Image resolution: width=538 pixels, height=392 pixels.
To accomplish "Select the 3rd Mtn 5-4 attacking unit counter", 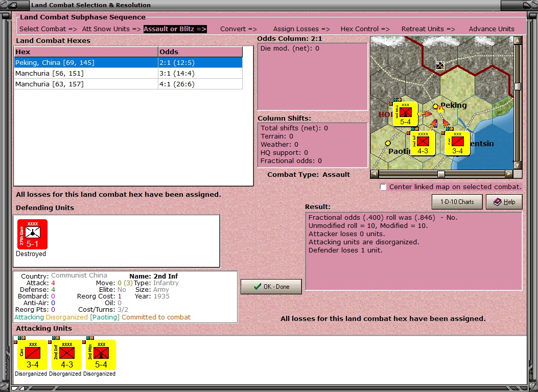I will tap(101, 355).
